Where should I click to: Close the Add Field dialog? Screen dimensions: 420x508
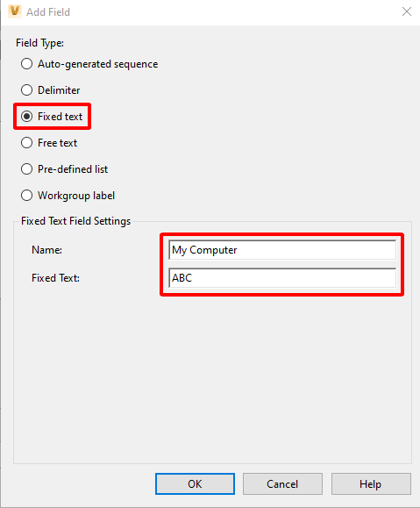coord(407,11)
